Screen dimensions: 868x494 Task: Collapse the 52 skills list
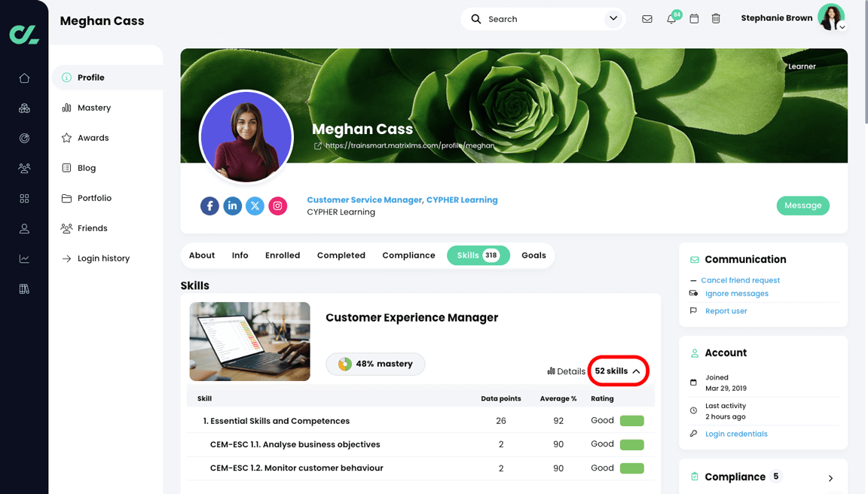pos(618,370)
